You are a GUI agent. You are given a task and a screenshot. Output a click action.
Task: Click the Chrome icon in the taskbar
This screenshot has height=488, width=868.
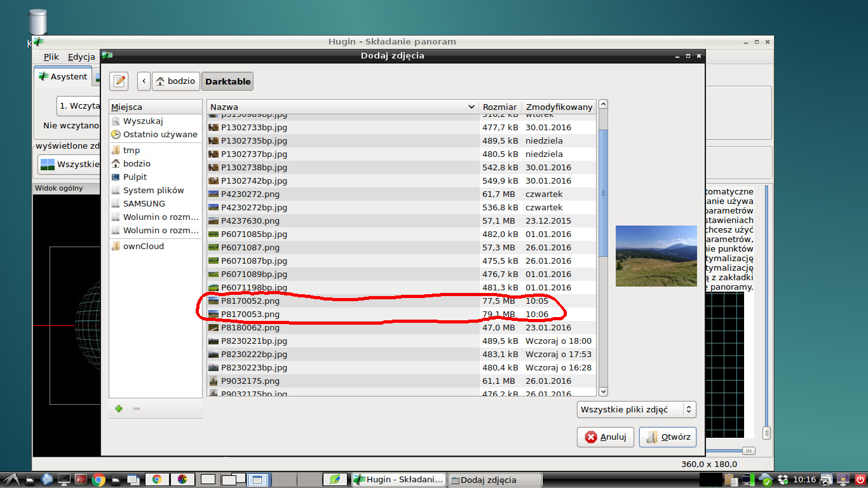pyautogui.click(x=98, y=480)
